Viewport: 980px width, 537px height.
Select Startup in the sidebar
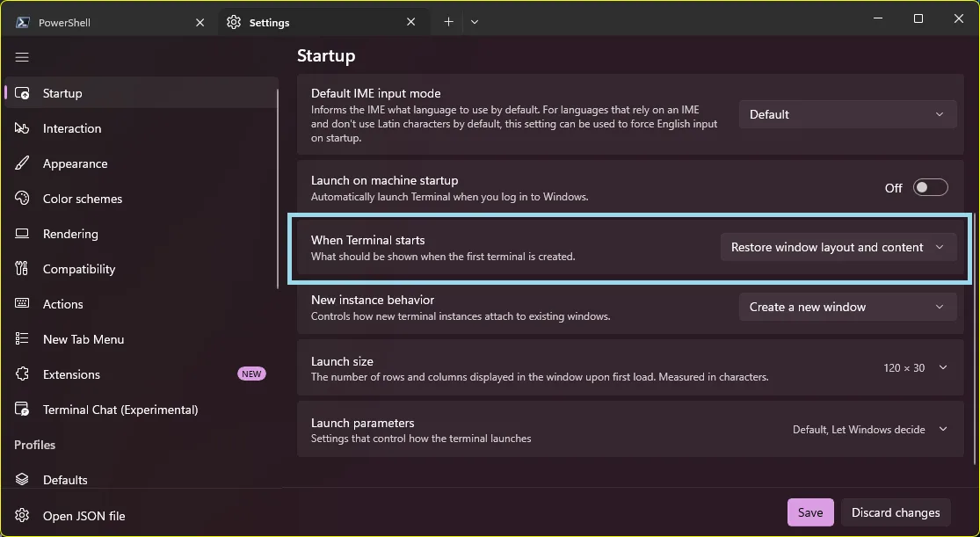click(62, 92)
